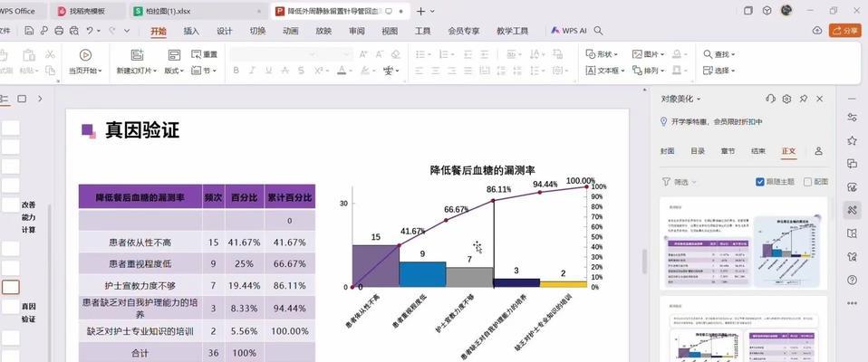Open the 教学工具 ribbon tab

512,31
